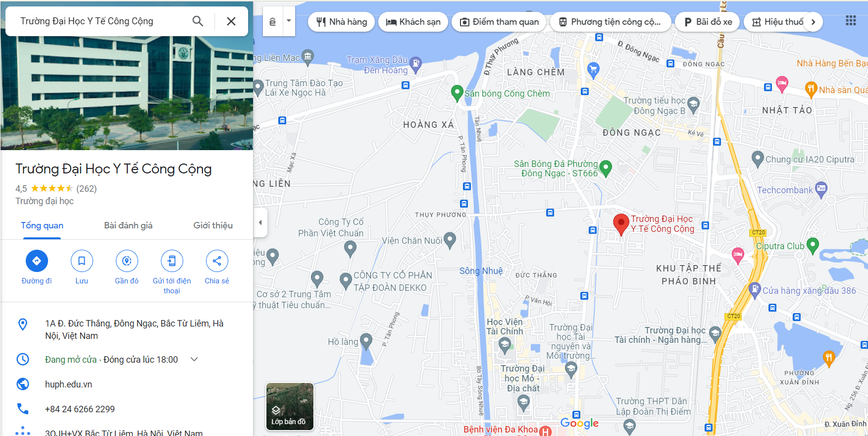
Task: Click the search magnifier icon
Action: [x=198, y=21]
